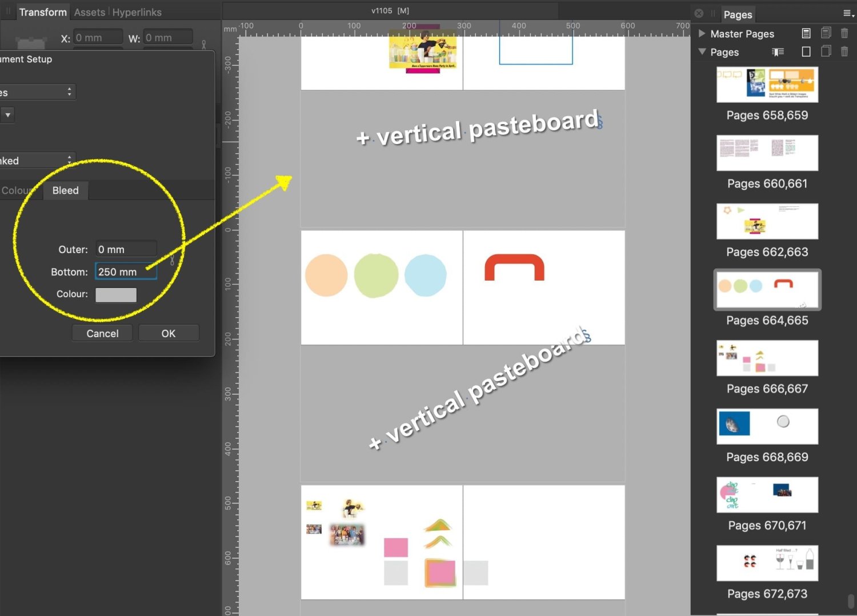
Task: Cancel the Document Setup dialog
Action: 102,333
